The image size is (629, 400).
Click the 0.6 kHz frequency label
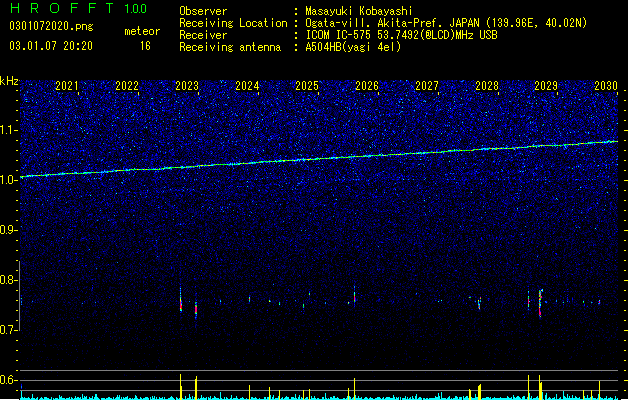click(x=9, y=380)
